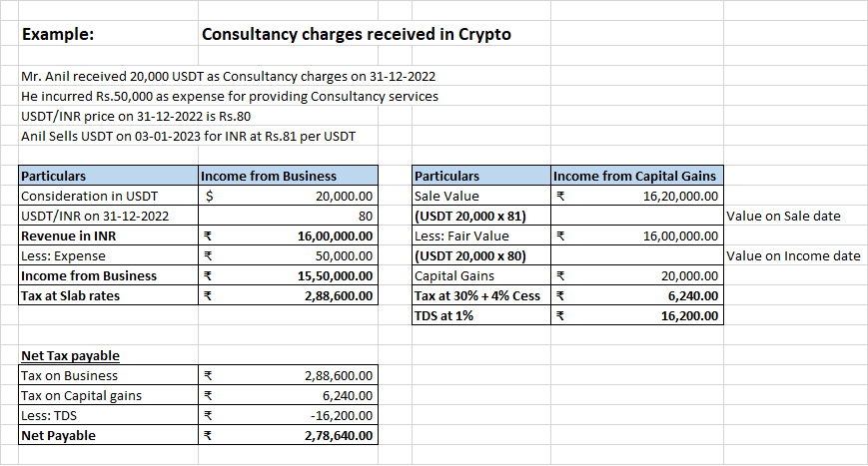Select the "Anil Sells USDT on 03-01-2023" row
Screen dimensions: 868x466
pyautogui.click(x=188, y=136)
